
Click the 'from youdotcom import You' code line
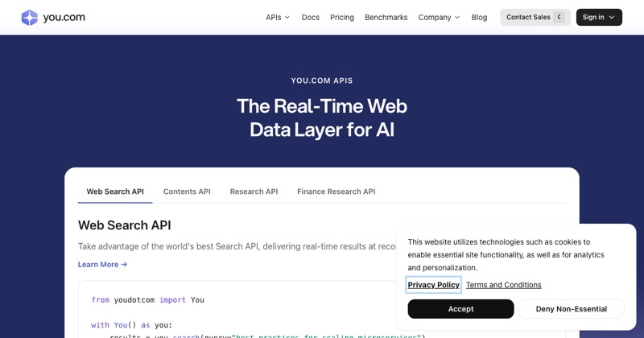(148, 300)
